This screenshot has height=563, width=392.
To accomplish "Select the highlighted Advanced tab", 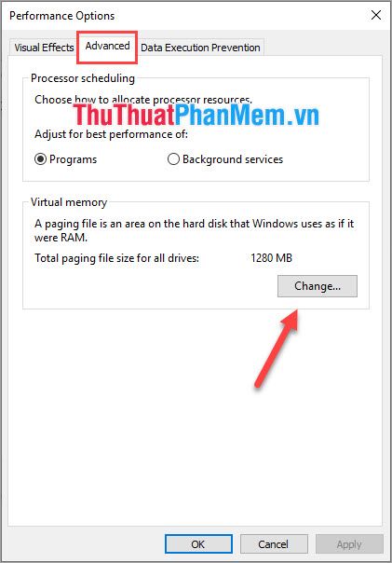I will 107,47.
